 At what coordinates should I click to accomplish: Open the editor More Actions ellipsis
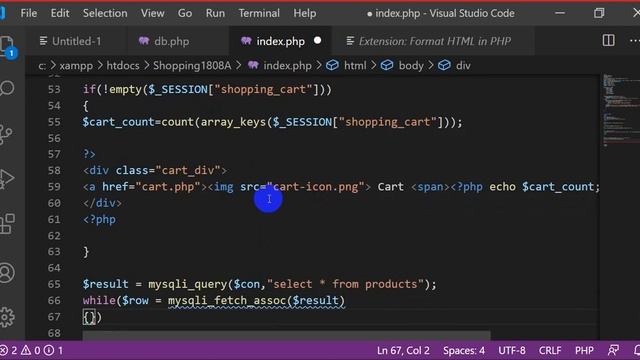tap(635, 40)
